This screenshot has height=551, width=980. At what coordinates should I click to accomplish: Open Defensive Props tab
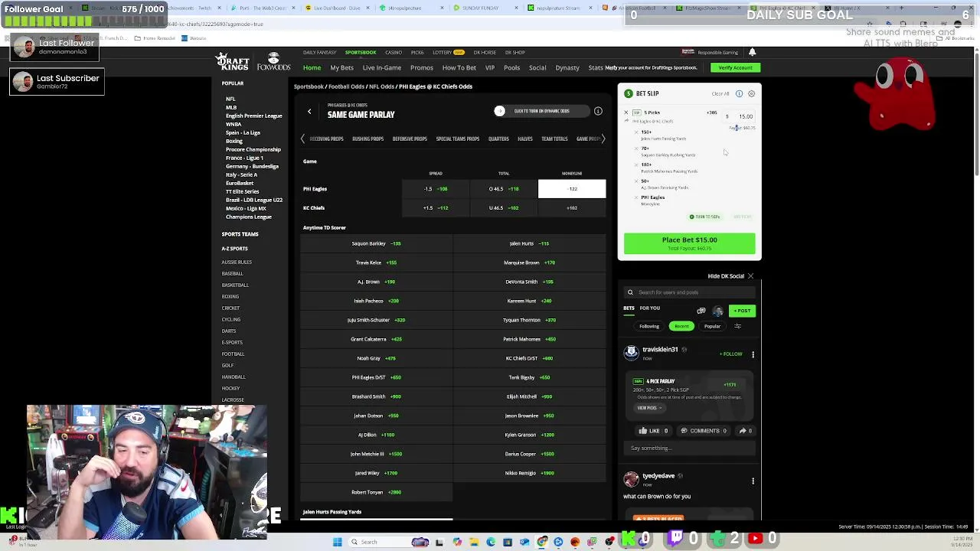(x=410, y=139)
